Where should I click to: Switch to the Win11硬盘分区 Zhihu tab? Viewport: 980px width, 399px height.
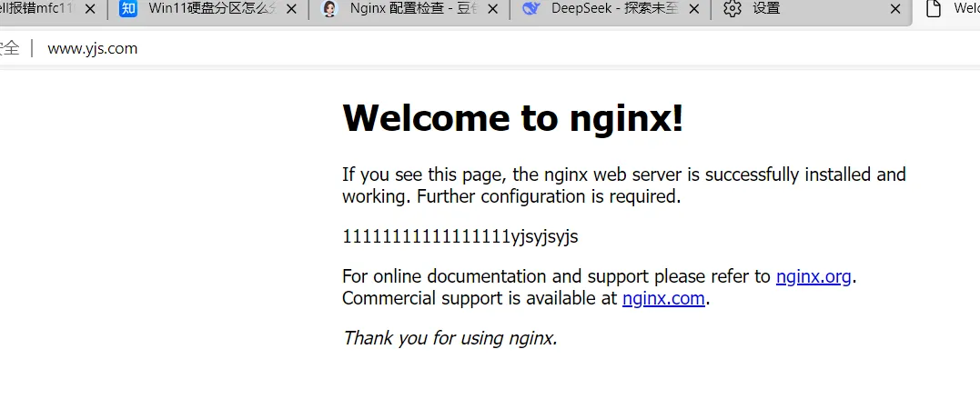207,9
